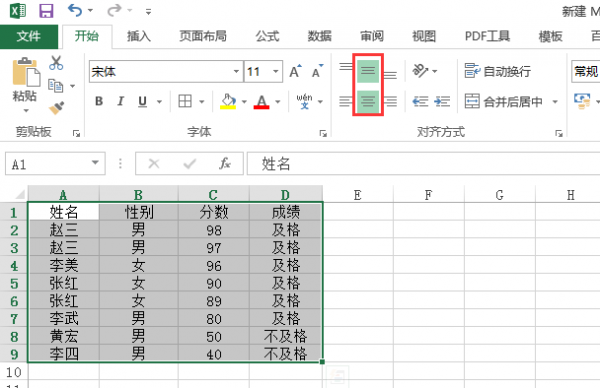The image size is (600, 388).
Task: Switch to the 模板 tab
Action: point(550,36)
